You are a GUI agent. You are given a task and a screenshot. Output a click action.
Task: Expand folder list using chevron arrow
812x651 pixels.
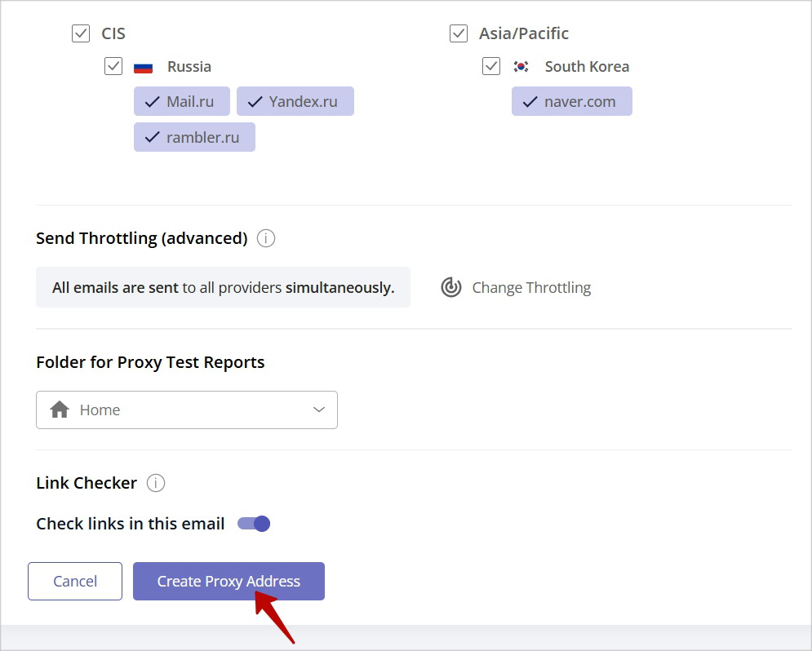(x=319, y=410)
